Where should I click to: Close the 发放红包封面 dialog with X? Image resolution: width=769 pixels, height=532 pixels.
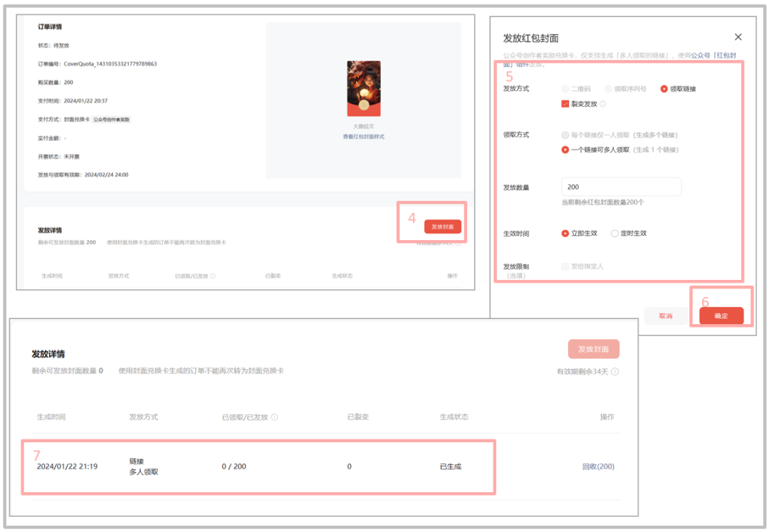738,37
